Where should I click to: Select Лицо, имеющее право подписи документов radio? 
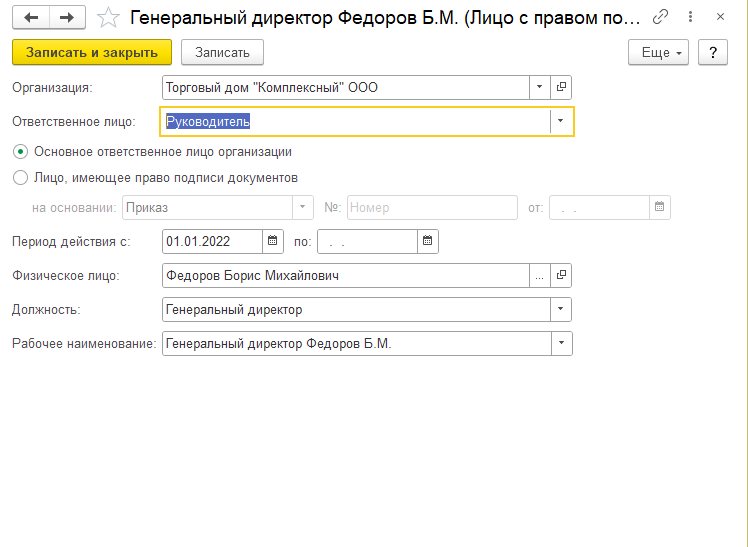tap(21, 178)
